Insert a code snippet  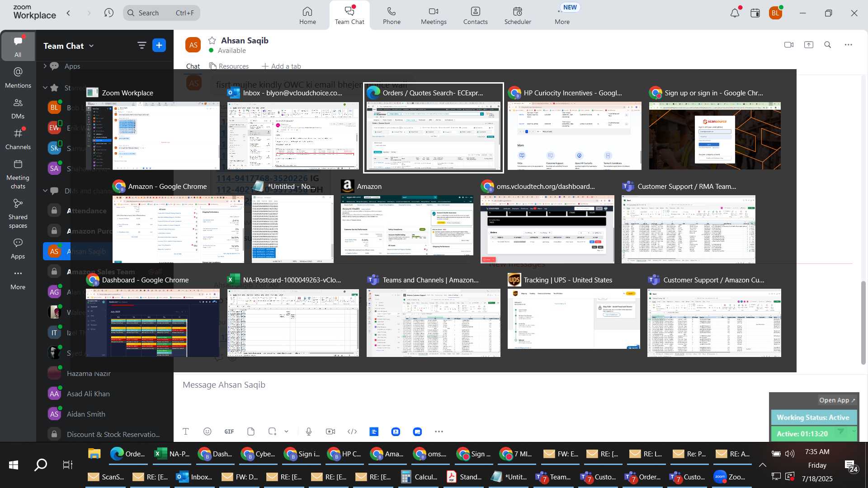(352, 432)
